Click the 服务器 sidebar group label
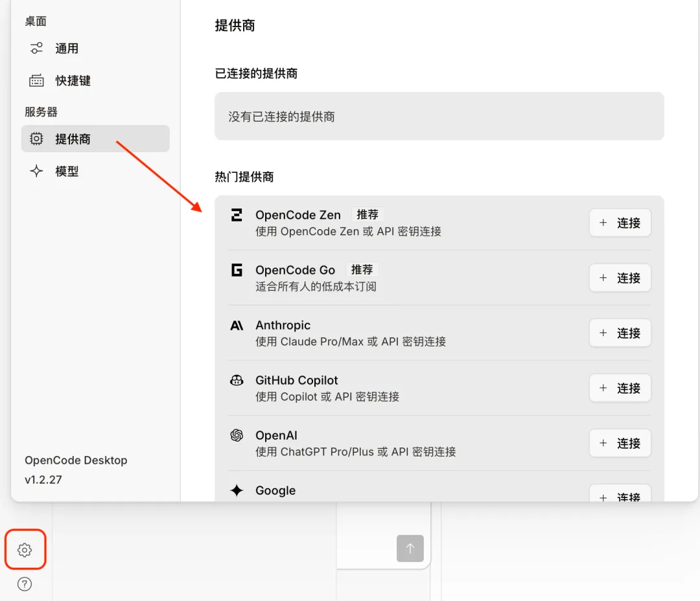This screenshot has height=601, width=700. pyautogui.click(x=41, y=112)
